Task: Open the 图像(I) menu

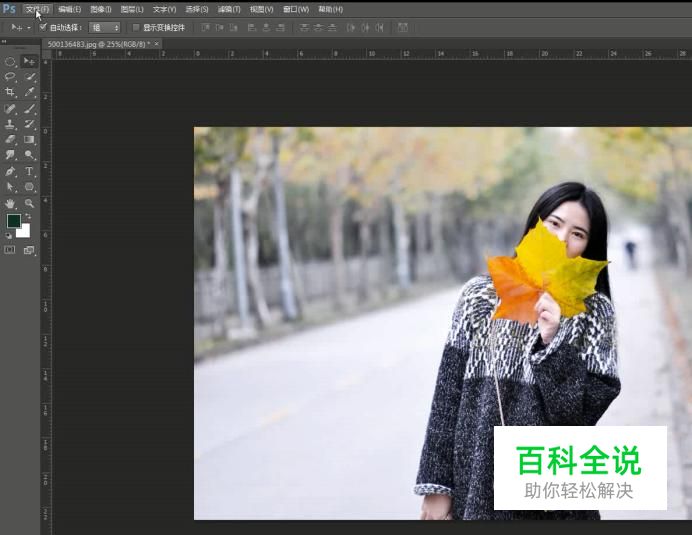Action: click(100, 9)
